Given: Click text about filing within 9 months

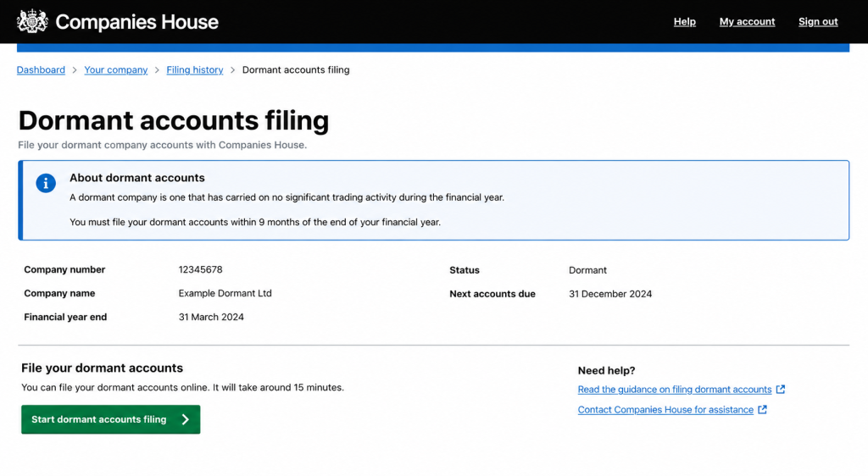Looking at the screenshot, I should [255, 222].
